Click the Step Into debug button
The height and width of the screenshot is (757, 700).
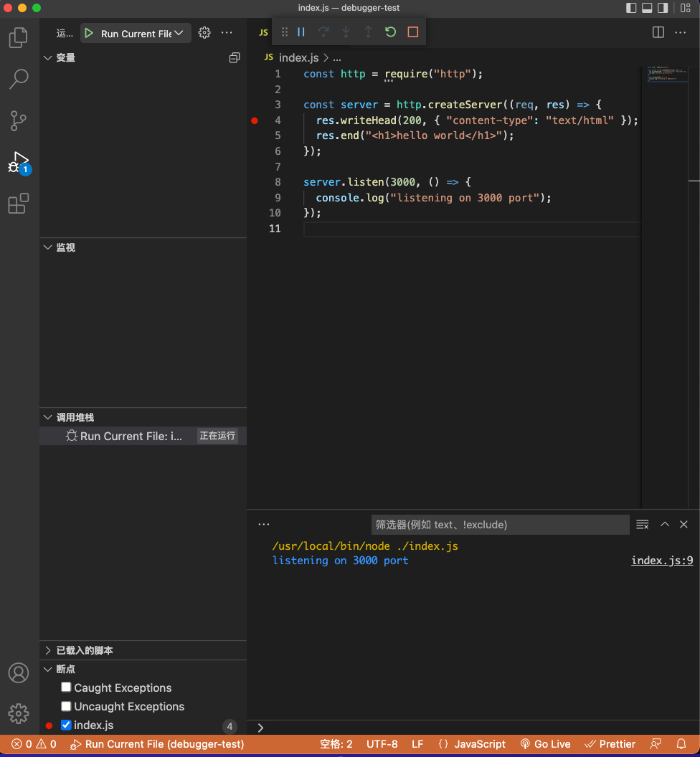point(346,32)
